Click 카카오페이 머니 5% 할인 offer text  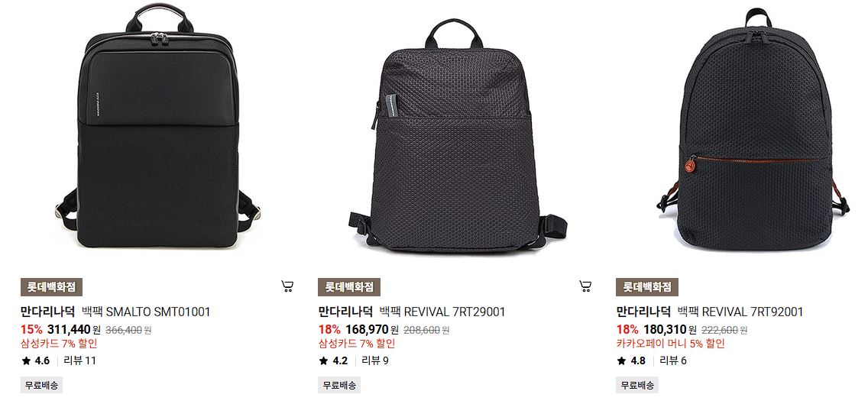[x=670, y=344]
